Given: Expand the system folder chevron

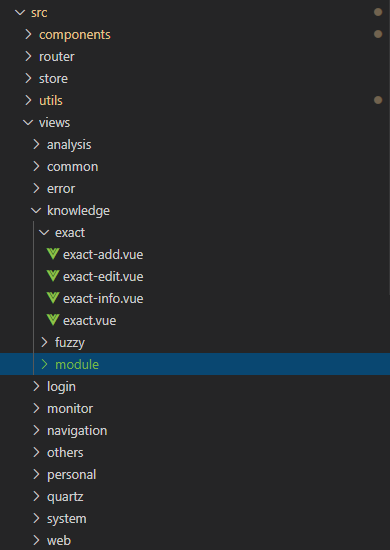Looking at the screenshot, I should pos(36,518).
